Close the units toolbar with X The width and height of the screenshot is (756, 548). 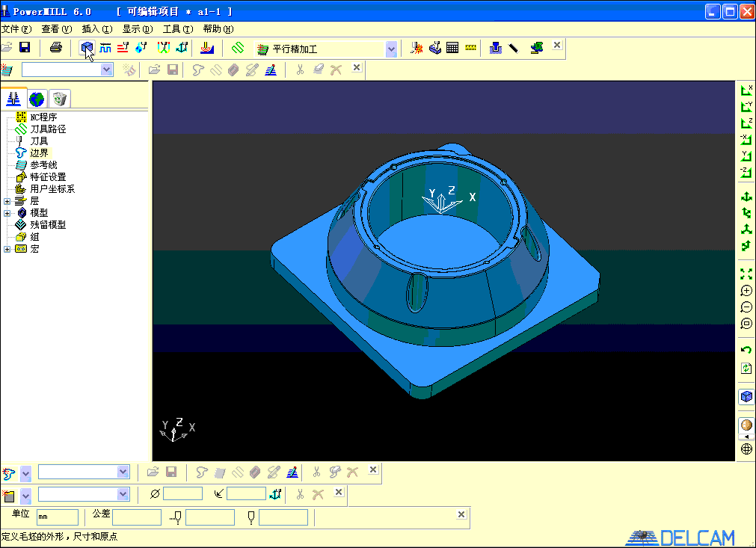(461, 514)
